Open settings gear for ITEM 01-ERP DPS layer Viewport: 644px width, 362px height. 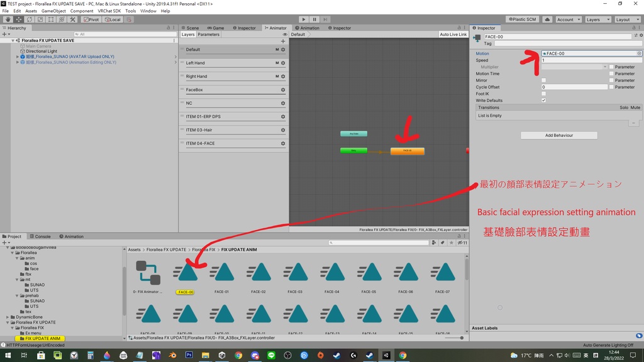pos(283,116)
